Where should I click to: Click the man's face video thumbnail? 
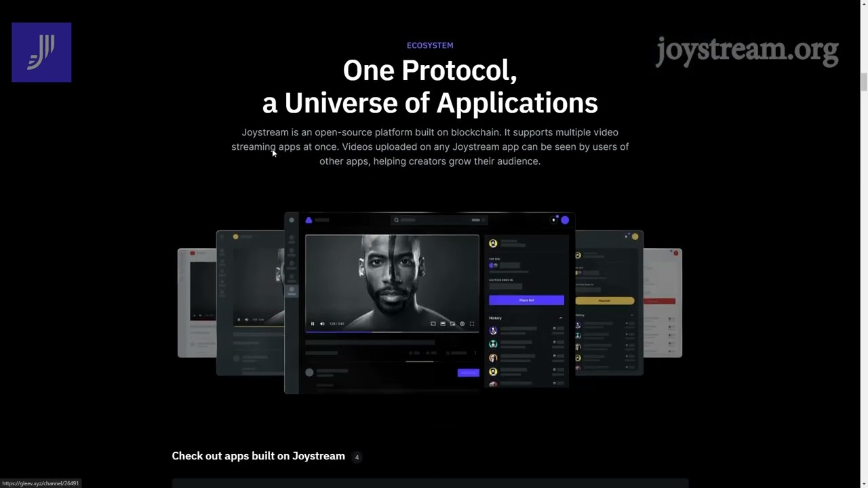(393, 283)
